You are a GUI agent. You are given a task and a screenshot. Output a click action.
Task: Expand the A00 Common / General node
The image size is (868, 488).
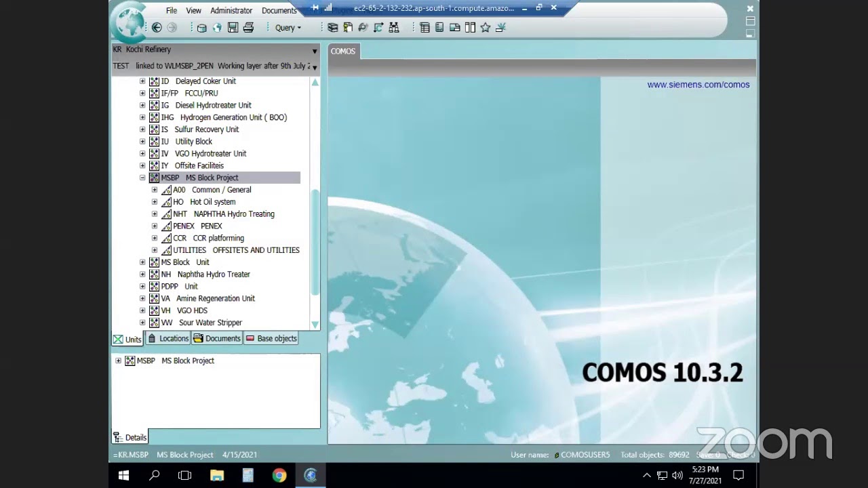click(155, 190)
